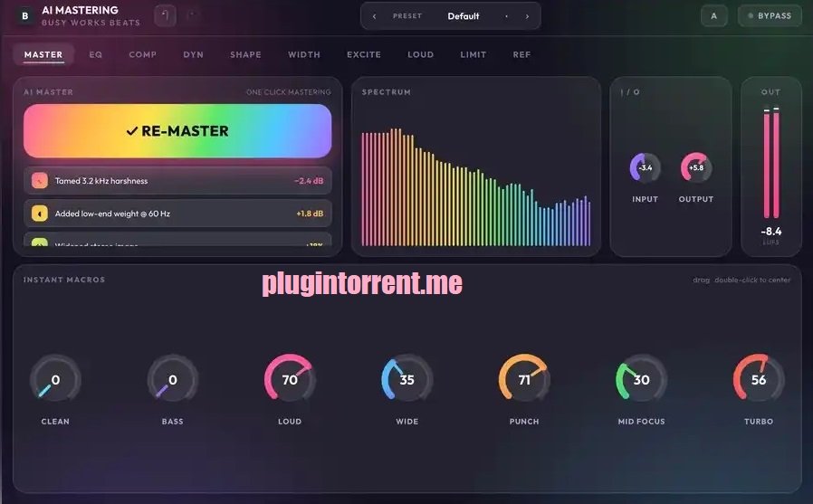This screenshot has height=504, width=813.
Task: Click the -2.4 dB value
Action: pyautogui.click(x=309, y=181)
